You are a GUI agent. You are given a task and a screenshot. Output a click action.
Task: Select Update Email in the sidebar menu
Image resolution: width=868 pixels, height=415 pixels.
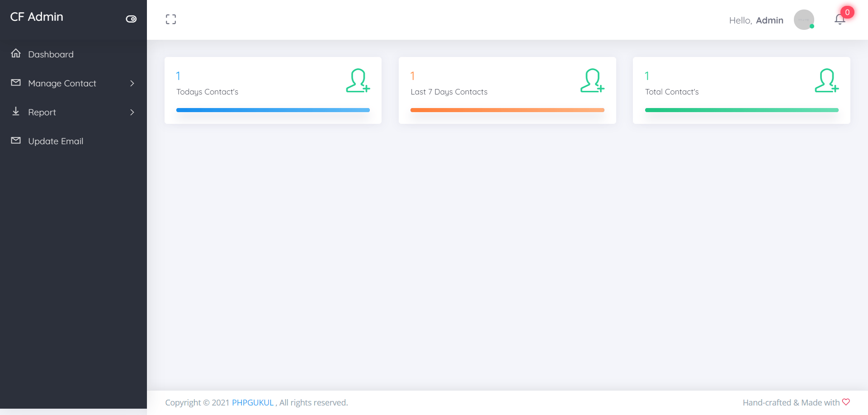click(x=55, y=141)
